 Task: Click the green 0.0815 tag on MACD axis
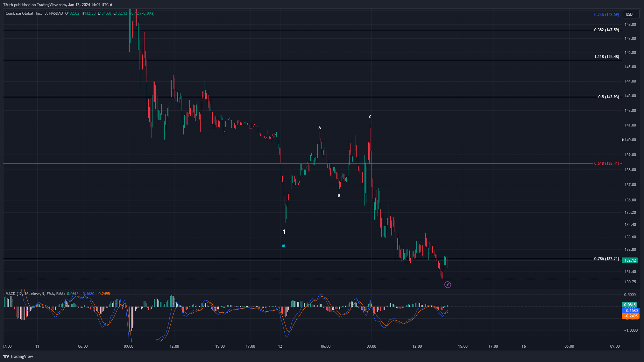629,305
